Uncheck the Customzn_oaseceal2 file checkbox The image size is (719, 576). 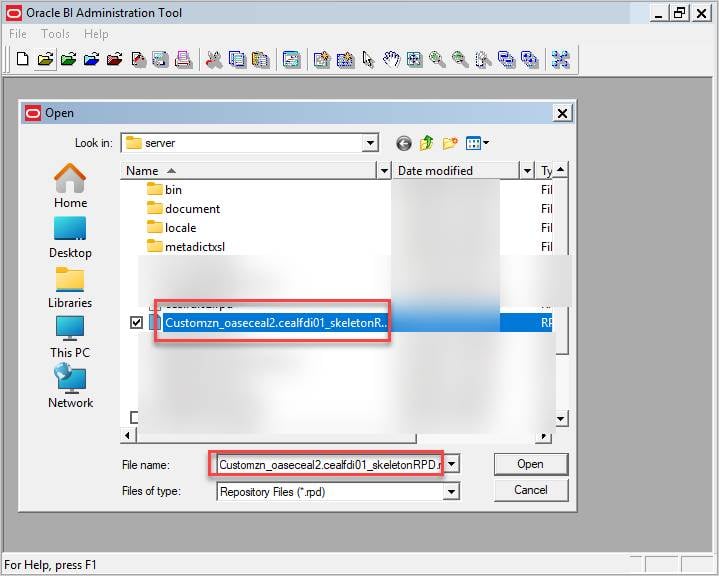pyautogui.click(x=136, y=322)
